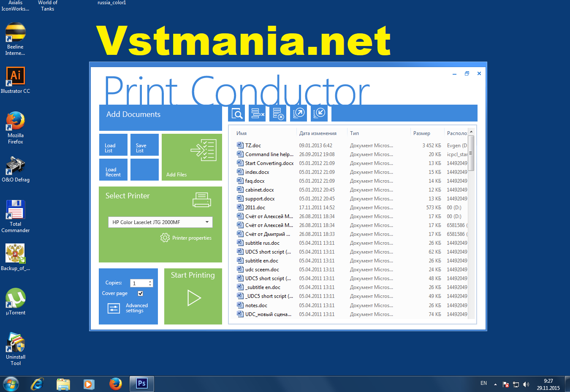
Task: Open the document preview icon
Action: coord(236,113)
